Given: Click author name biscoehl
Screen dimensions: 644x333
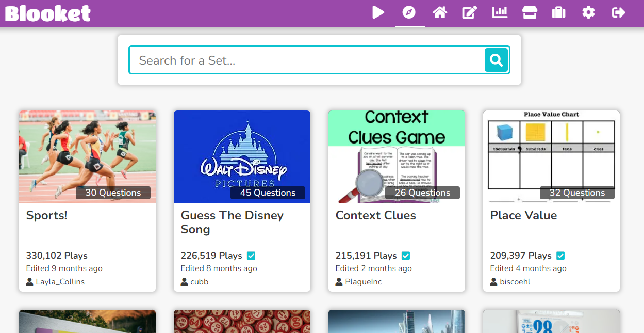Looking at the screenshot, I should click(515, 282).
